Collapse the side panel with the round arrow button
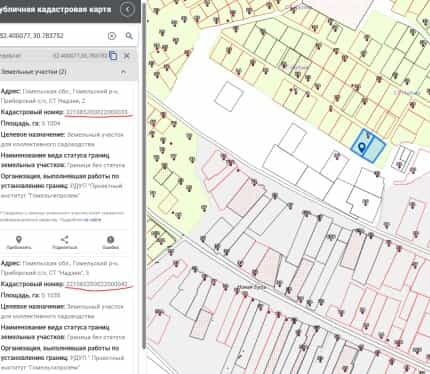This screenshot has width=430, height=374. click(x=127, y=9)
